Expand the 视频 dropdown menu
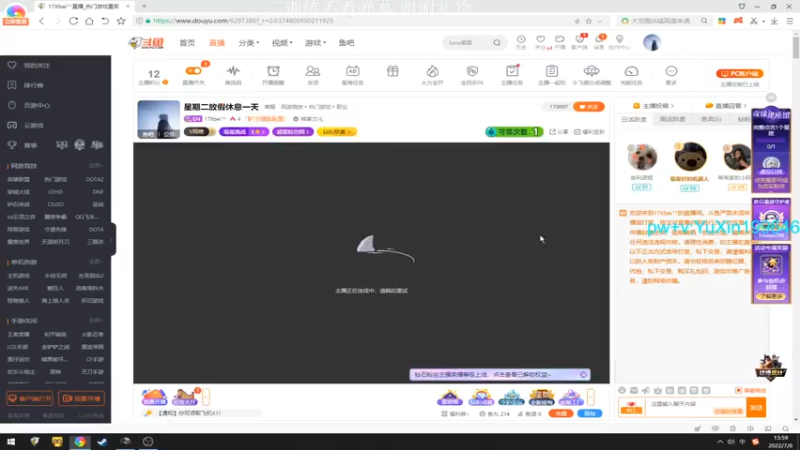The image size is (800, 450). 282,43
